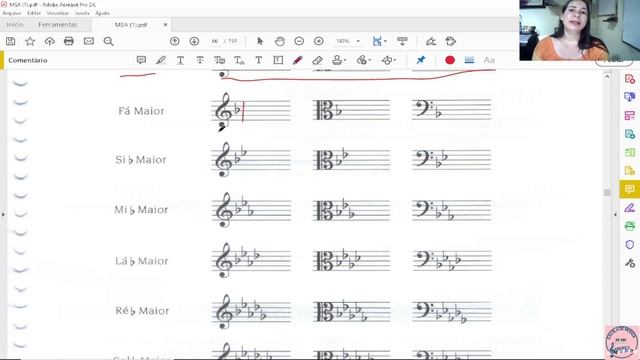640x360 pixels.
Task: Open the wrench more tools sidebar icon
Action: 630,263
